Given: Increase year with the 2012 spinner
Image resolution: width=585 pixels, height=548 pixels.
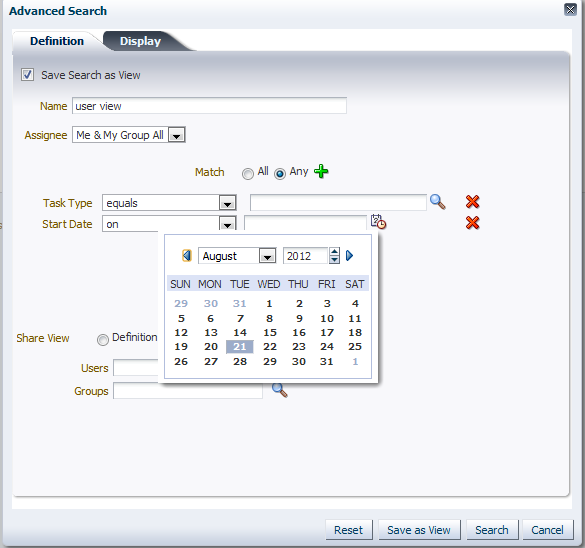Looking at the screenshot, I should (x=334, y=252).
